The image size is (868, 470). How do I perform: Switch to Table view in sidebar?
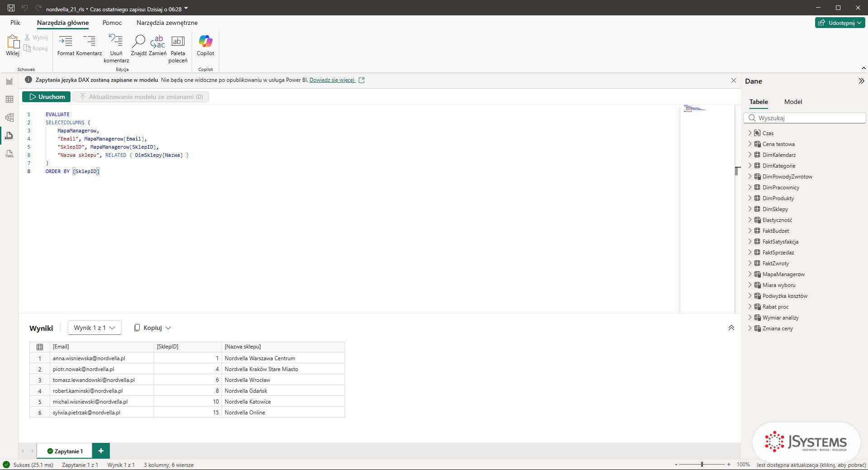[9, 99]
